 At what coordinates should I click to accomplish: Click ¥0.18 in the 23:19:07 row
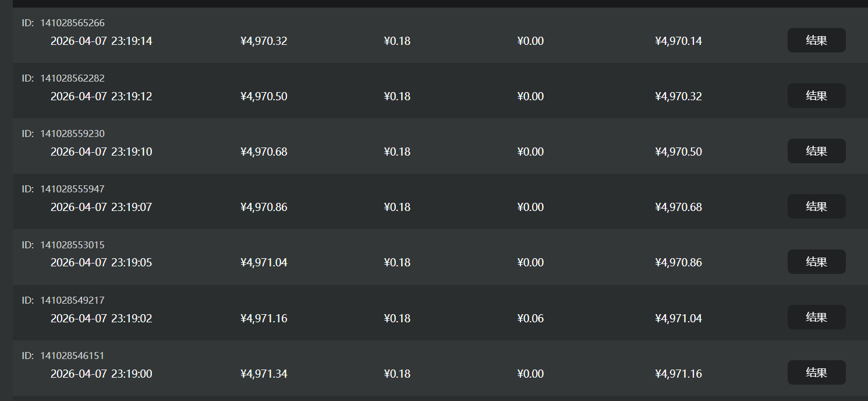(397, 207)
